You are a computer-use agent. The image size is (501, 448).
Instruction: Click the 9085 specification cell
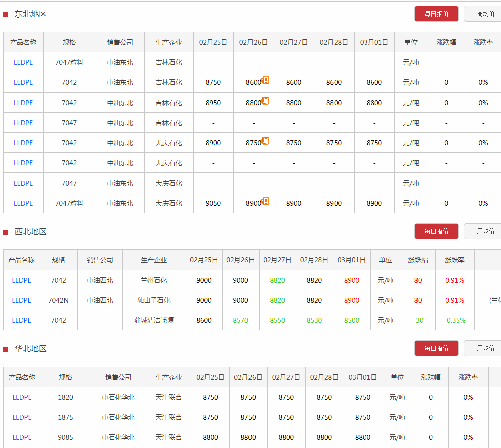click(x=65, y=438)
